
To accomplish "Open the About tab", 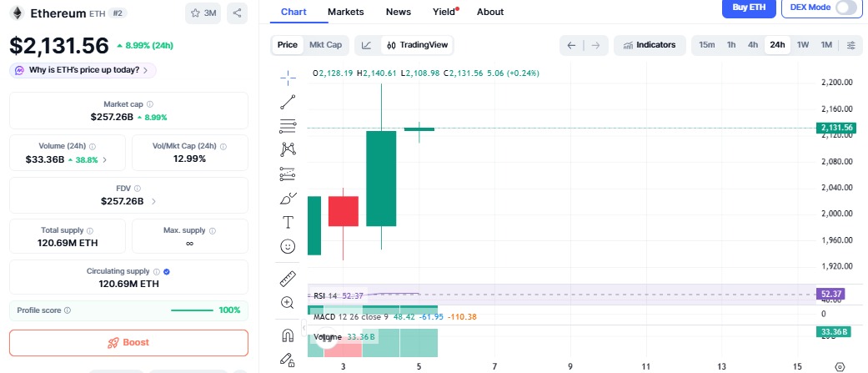I will tap(490, 12).
